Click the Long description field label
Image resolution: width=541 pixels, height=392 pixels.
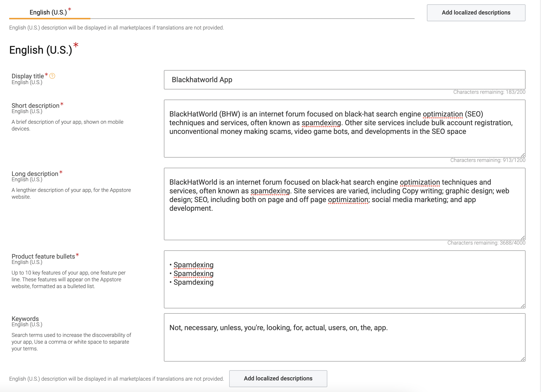point(35,174)
